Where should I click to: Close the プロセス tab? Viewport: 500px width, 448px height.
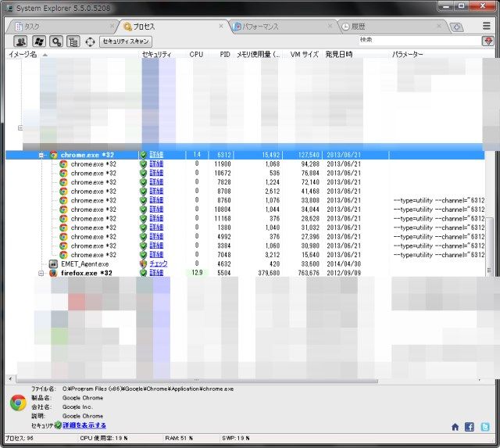coord(221,26)
